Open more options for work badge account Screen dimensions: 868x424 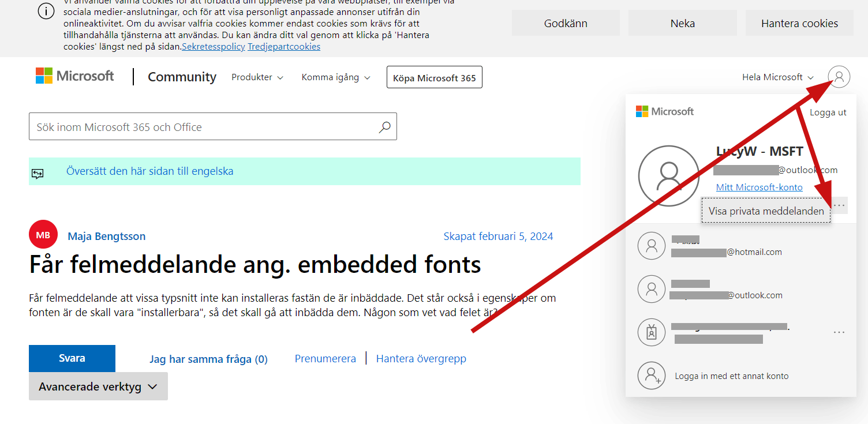(839, 332)
